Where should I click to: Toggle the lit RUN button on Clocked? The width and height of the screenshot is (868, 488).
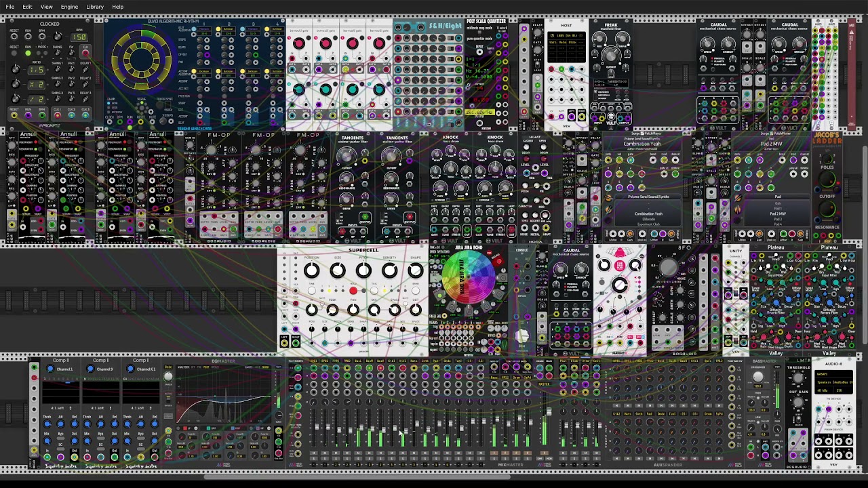28,53
